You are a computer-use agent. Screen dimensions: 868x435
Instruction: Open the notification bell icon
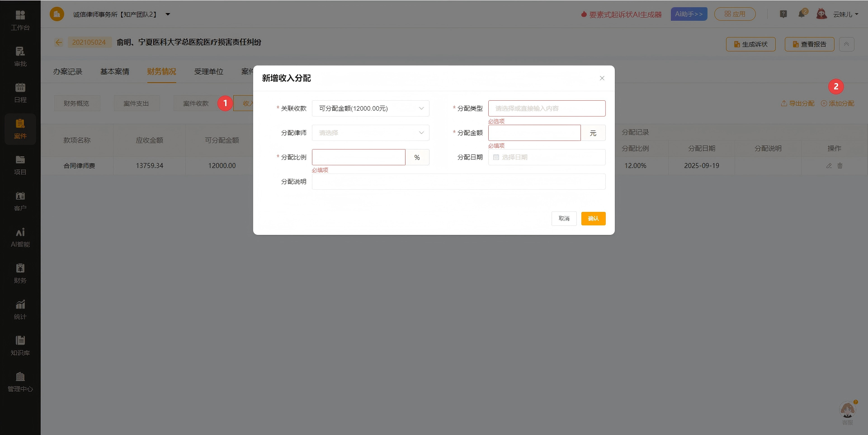click(802, 14)
